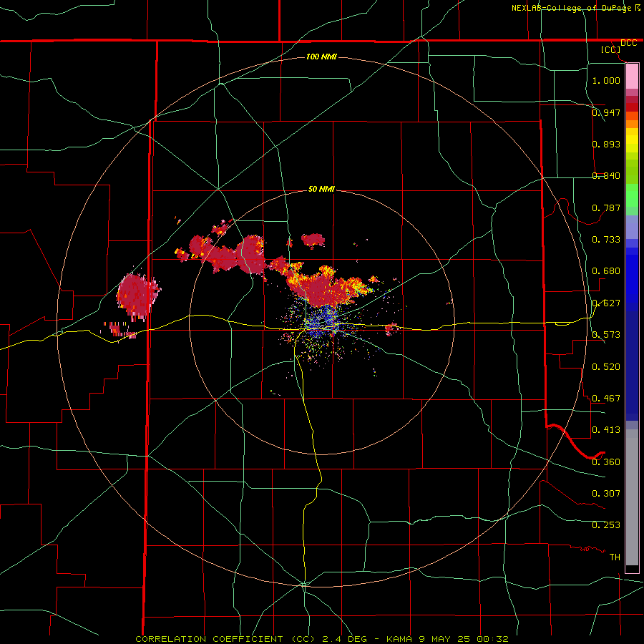This screenshot has height=644, width=644.
Task: Click the 0.787 color scale value
Action: coord(606,208)
